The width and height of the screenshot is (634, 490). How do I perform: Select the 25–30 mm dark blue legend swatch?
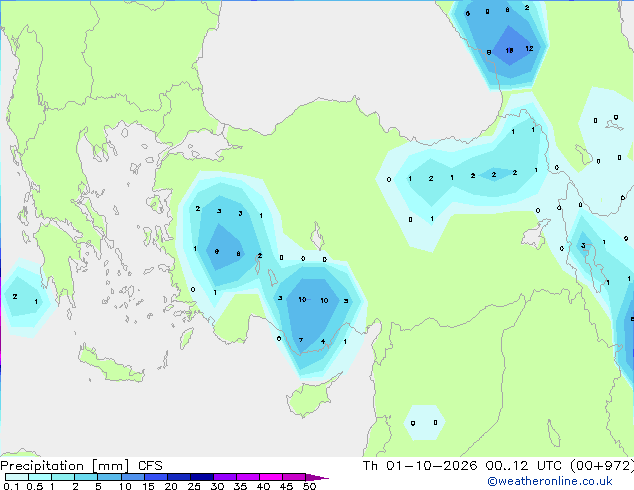(201, 477)
